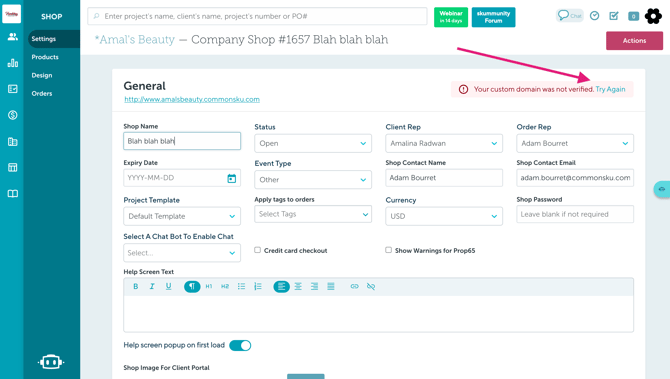Open the Currency dropdown
The image size is (670, 379).
click(x=444, y=216)
